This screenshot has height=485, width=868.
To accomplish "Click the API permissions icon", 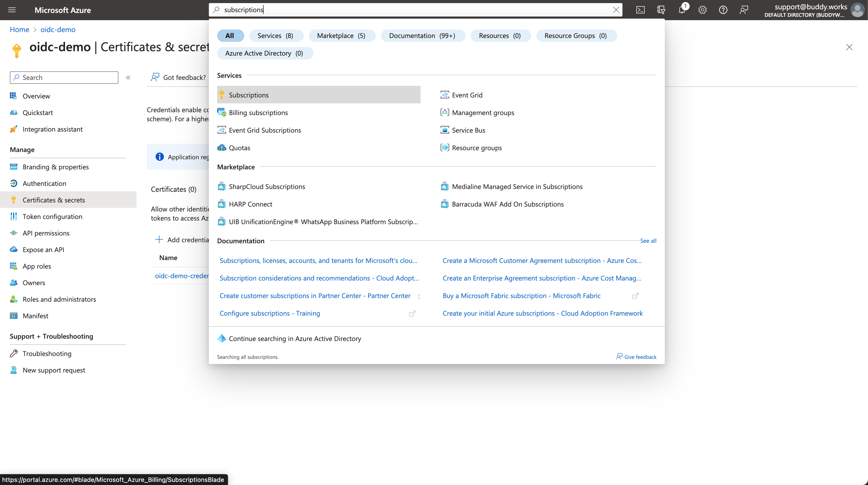I will coord(13,233).
